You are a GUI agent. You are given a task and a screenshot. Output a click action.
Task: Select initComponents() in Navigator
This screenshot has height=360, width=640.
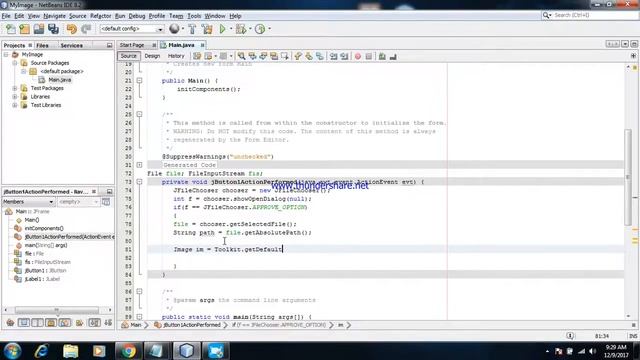pyautogui.click(x=44, y=228)
